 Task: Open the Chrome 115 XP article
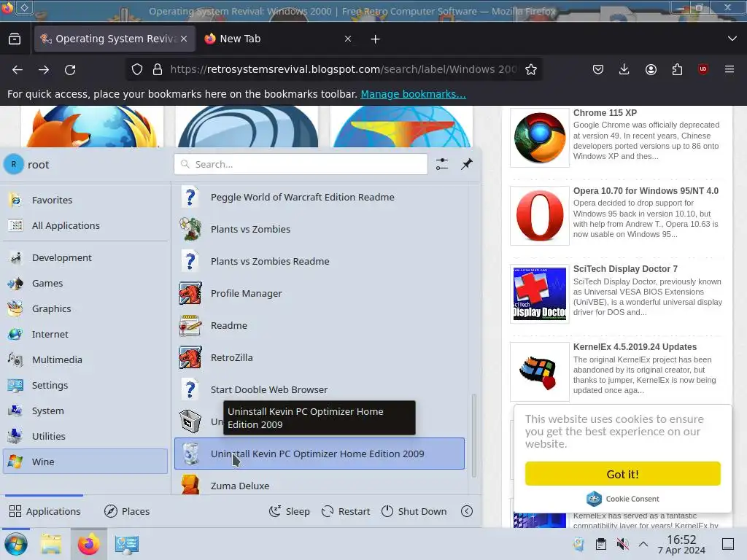tap(605, 113)
